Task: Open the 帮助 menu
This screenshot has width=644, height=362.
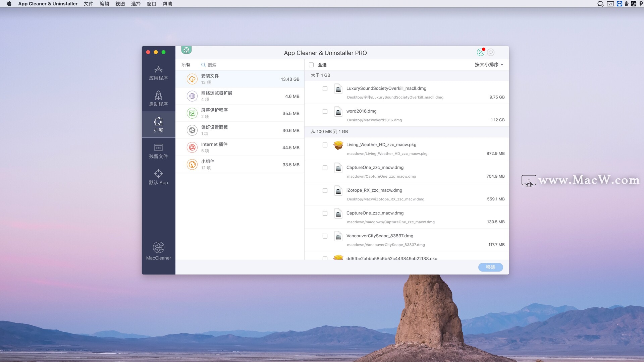Action: pos(167,4)
